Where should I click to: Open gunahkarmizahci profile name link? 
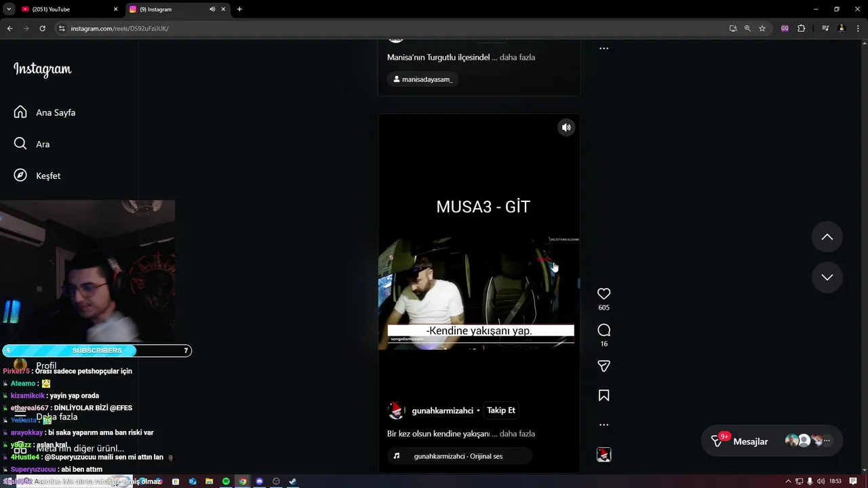coord(442,411)
